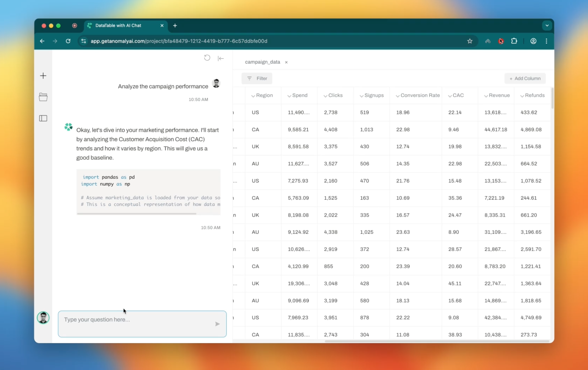Click the plus icon in left sidebar

43,76
